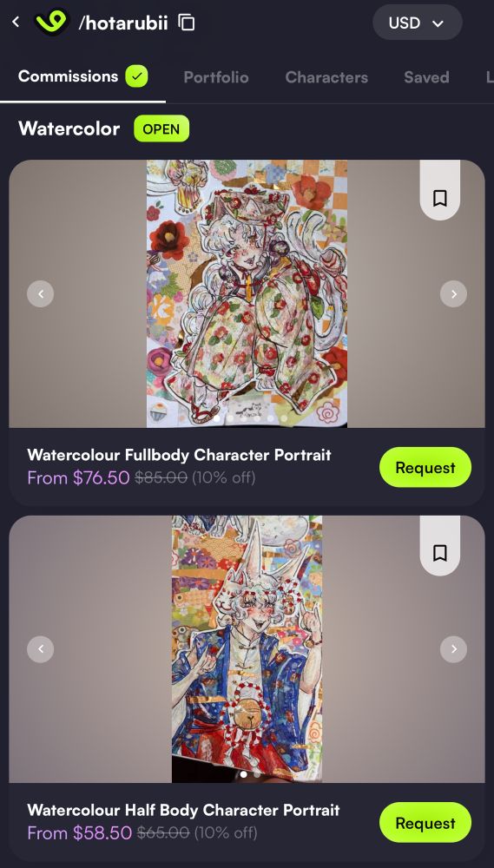This screenshot has width=494, height=868.
Task: Bookmark the Half Body Character Portrait commission
Action: 439,552
